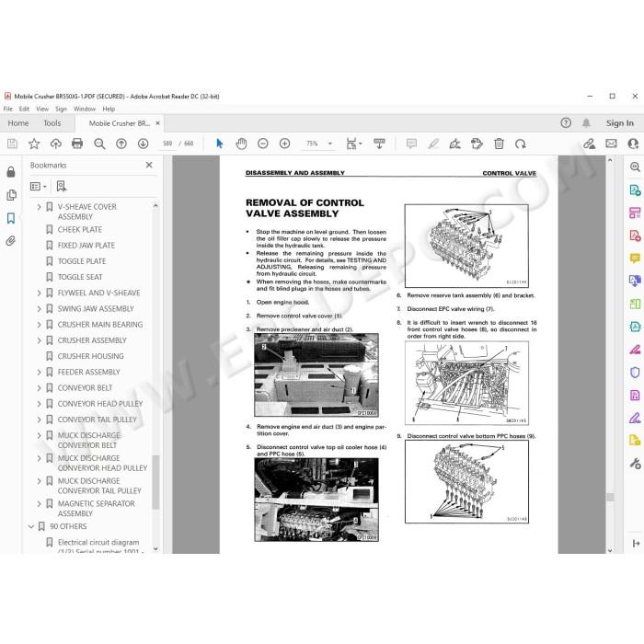Viewport: 644px width, 644px height.
Task: Open bookmarks options dropdown
Action: tap(38, 187)
